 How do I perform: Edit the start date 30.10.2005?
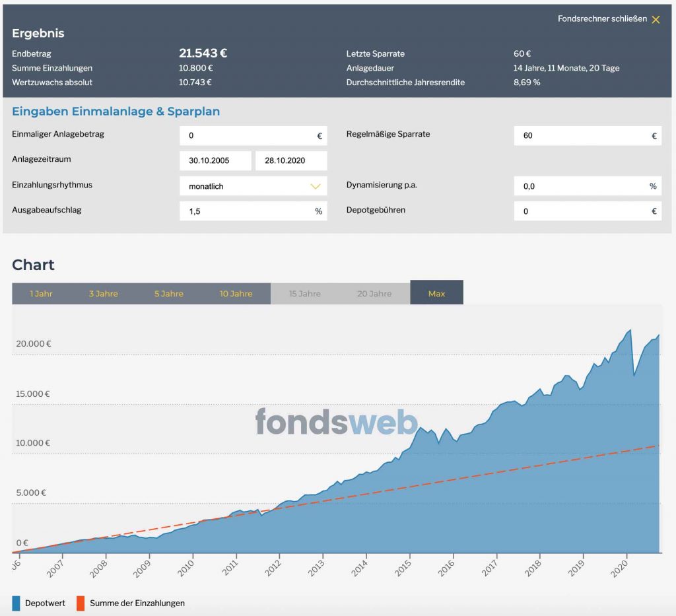tap(216, 161)
